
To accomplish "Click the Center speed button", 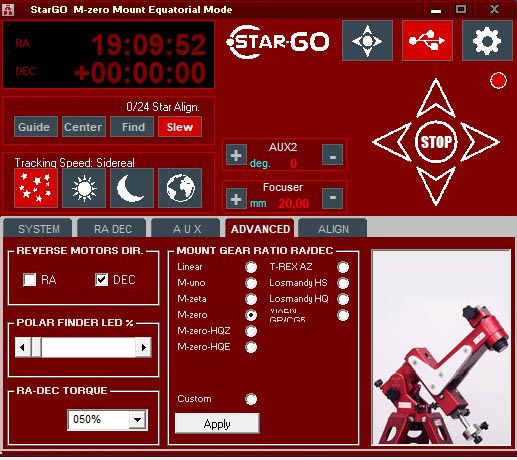I will tap(84, 127).
